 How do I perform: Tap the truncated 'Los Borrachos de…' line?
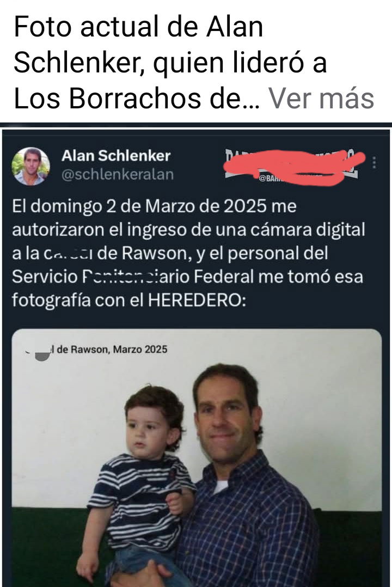coord(137,99)
